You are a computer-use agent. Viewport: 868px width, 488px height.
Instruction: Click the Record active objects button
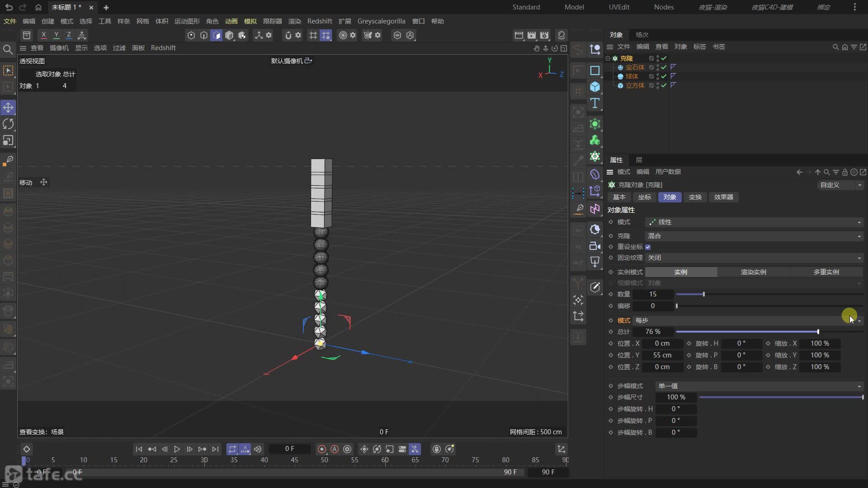tap(322, 449)
